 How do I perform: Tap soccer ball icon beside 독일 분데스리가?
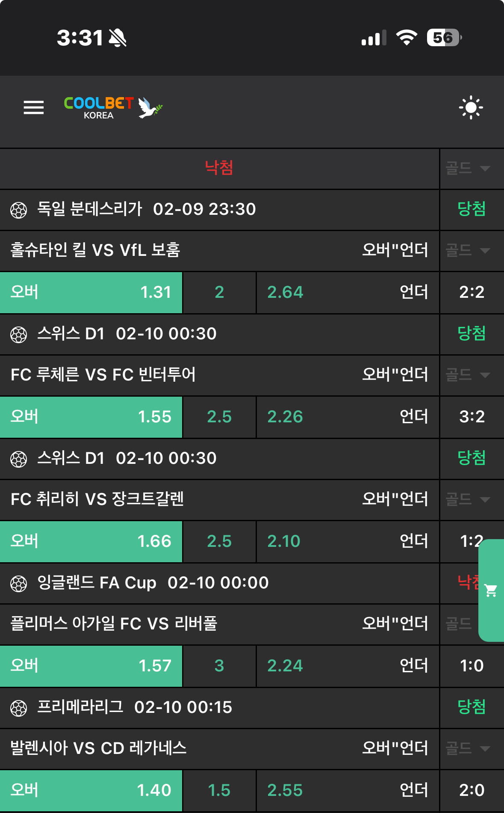coord(19,210)
